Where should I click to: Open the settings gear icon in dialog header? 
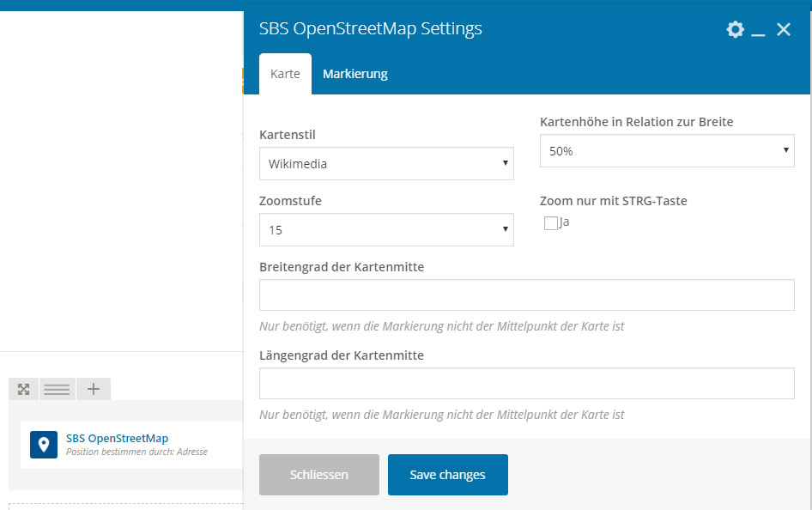(735, 29)
